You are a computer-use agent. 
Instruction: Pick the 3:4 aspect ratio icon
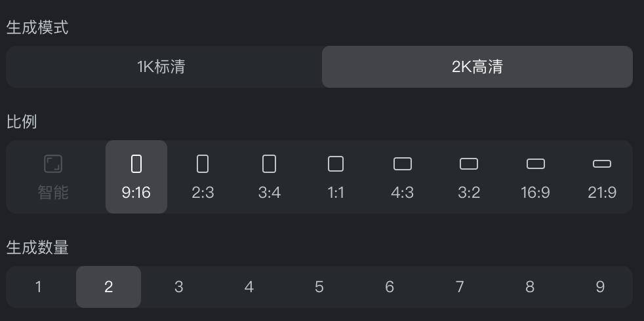coord(269,164)
